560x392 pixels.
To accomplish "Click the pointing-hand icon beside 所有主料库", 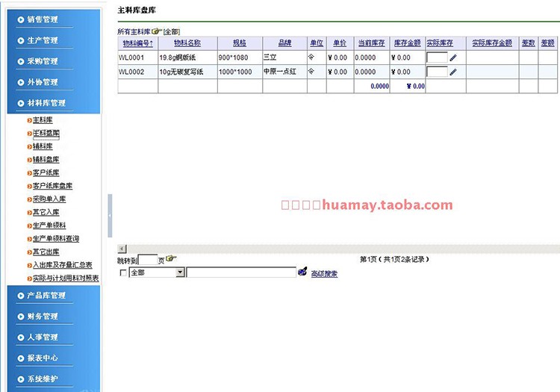I will [157, 31].
